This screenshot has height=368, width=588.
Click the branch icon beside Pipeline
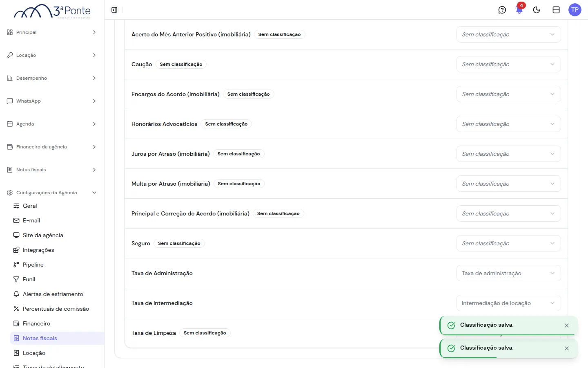[x=16, y=265]
